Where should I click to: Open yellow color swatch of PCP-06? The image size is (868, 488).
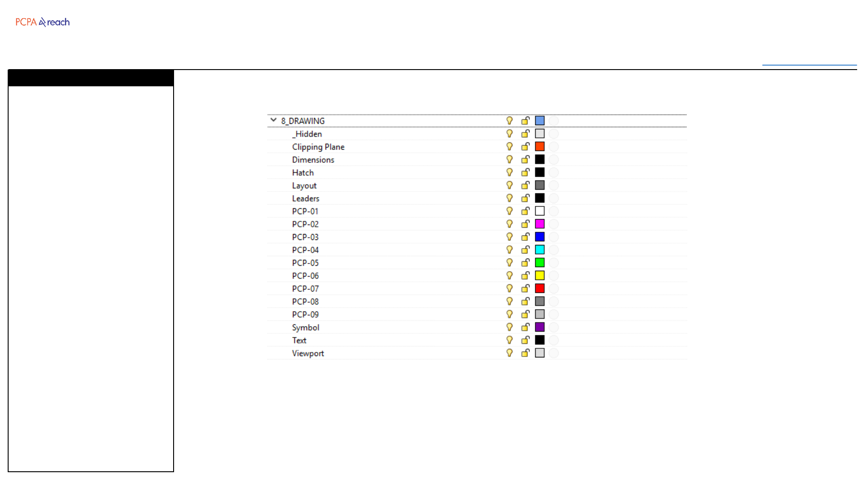tap(540, 276)
